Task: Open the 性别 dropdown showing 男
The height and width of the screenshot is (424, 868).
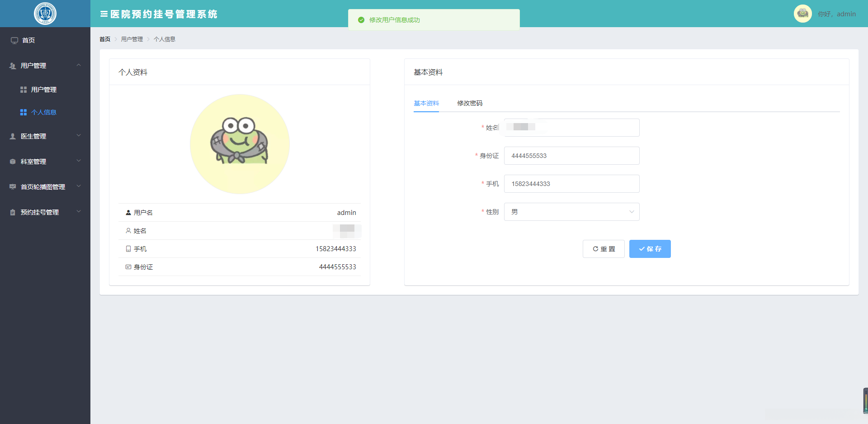Action: click(x=572, y=212)
